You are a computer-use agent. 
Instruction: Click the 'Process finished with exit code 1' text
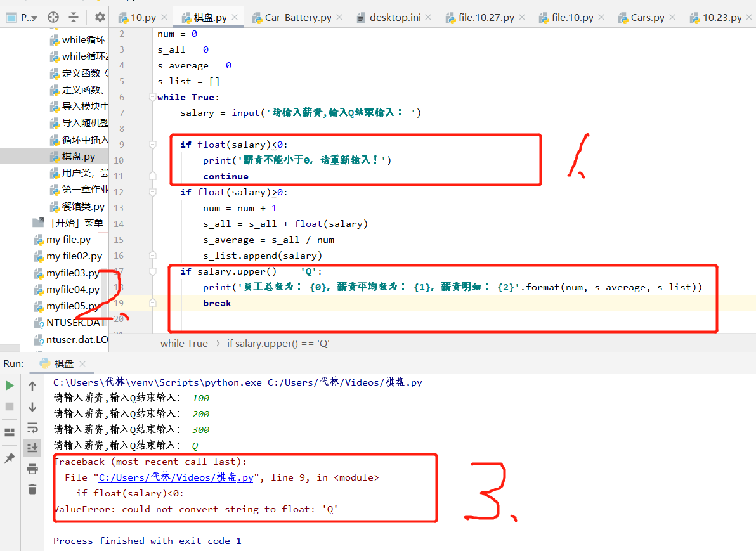coord(147,541)
